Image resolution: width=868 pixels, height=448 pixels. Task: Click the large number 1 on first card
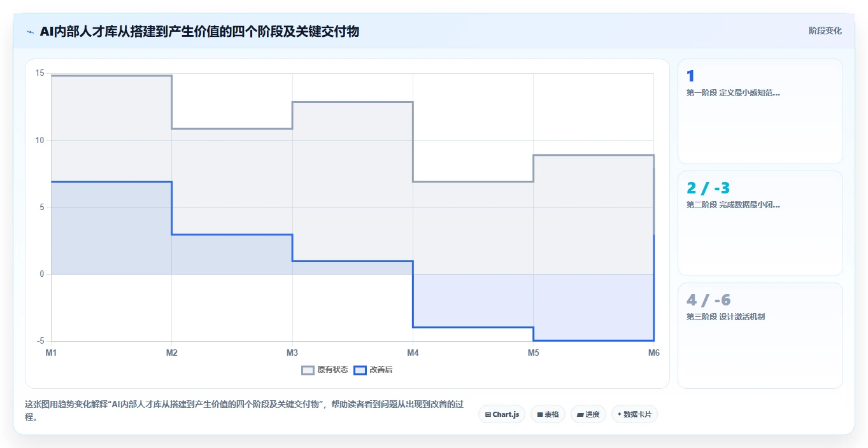pyautogui.click(x=691, y=76)
